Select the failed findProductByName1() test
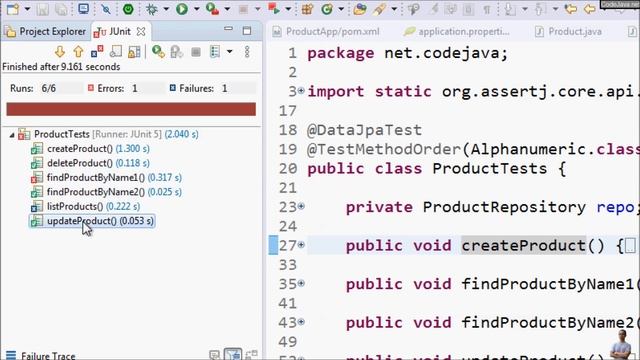Screen dimensions: 640x360 [x=107, y=178]
